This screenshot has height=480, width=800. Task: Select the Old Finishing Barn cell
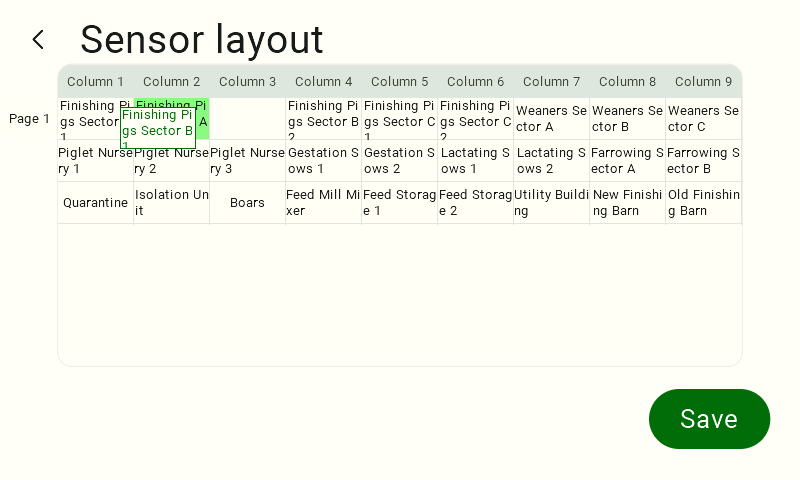click(704, 203)
